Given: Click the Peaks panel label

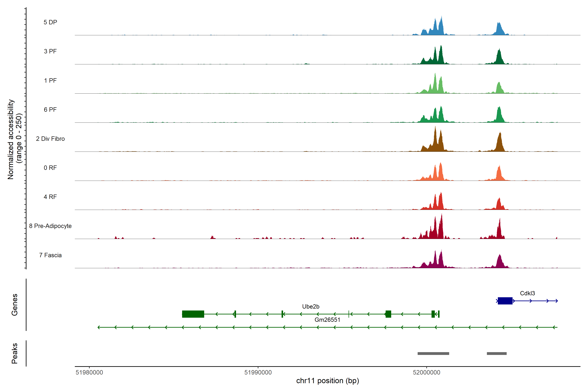Looking at the screenshot, I should tap(15, 353).
